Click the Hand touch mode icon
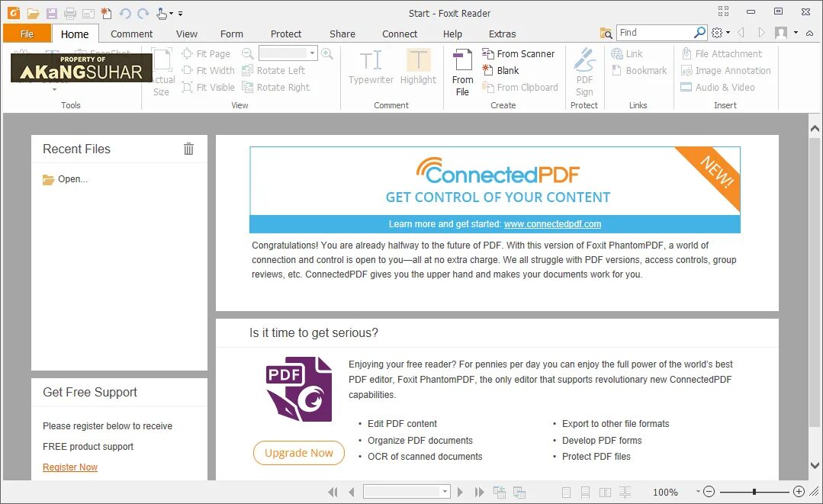 (162, 14)
